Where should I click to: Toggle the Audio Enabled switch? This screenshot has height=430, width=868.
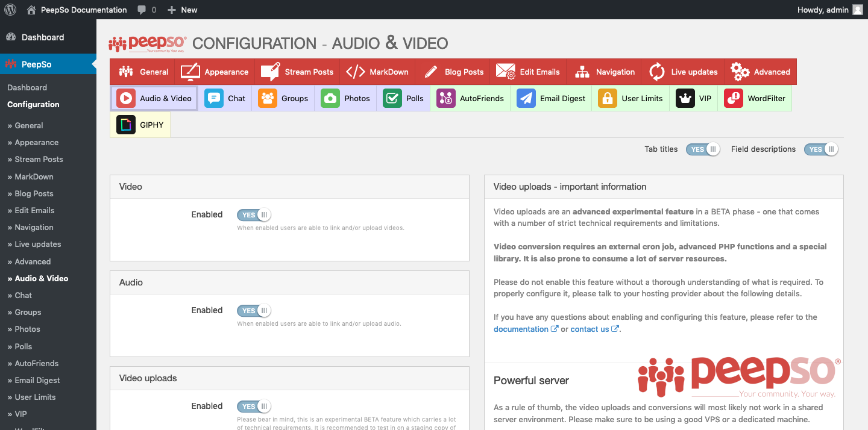(254, 311)
